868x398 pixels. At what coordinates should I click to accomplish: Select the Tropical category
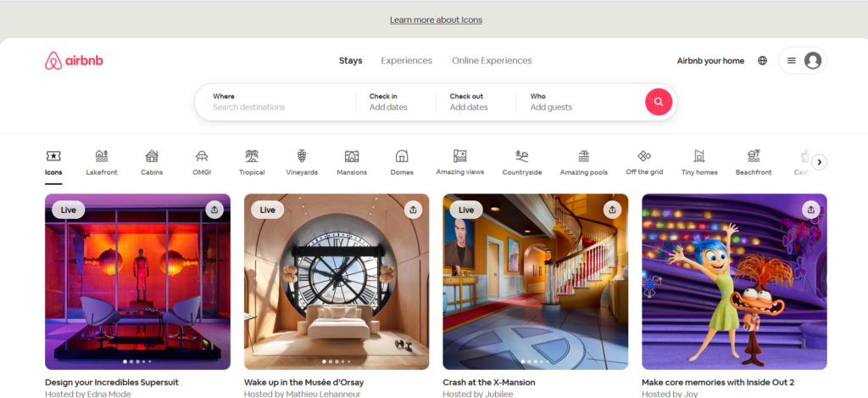click(x=252, y=163)
